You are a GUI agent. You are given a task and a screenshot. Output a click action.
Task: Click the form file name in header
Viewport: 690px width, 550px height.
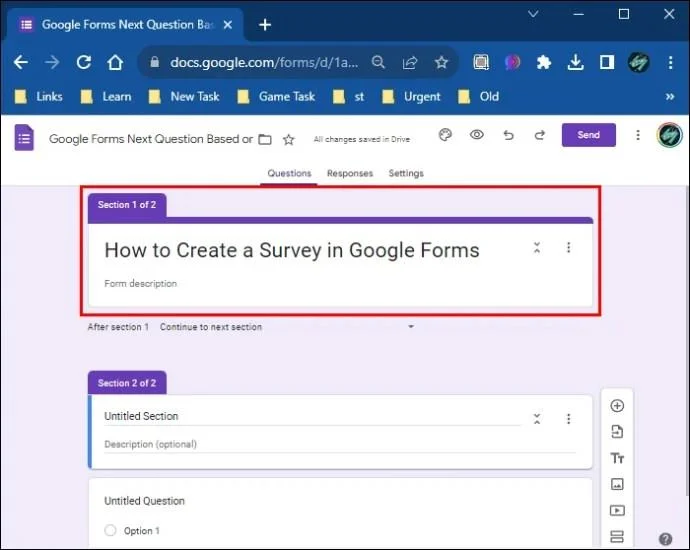[x=150, y=139]
